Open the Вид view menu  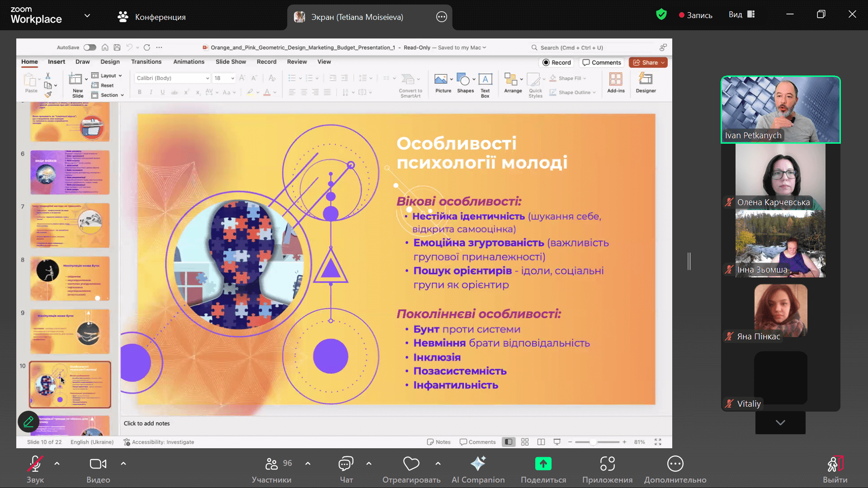741,14
